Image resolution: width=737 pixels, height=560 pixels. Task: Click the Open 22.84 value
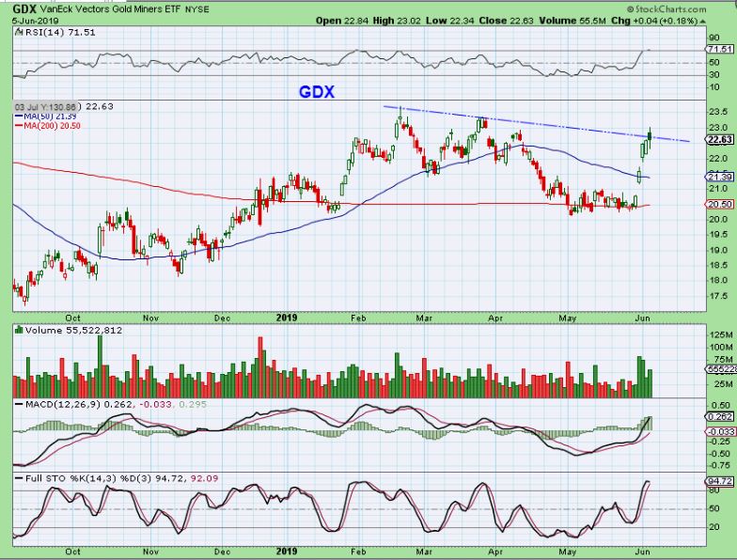(x=342, y=21)
